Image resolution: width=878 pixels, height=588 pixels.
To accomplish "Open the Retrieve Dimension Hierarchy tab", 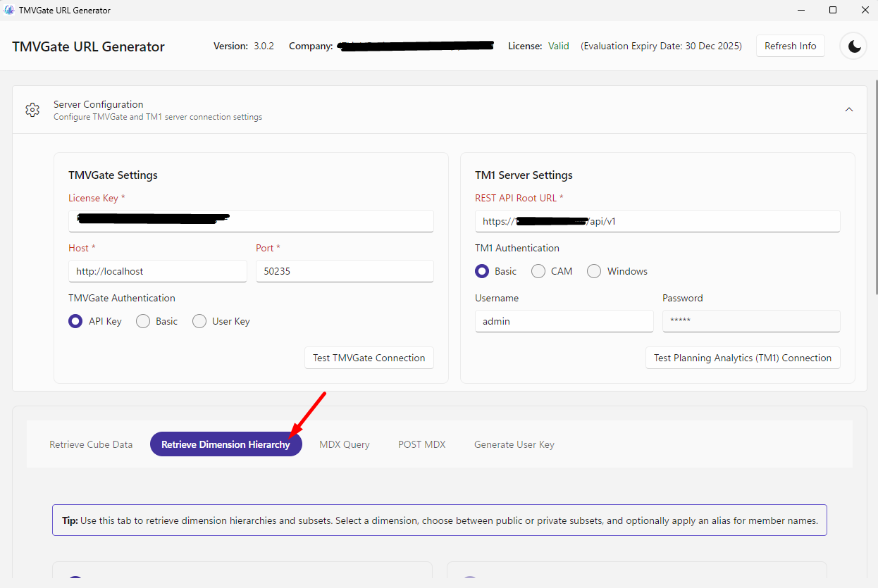I will 225,444.
